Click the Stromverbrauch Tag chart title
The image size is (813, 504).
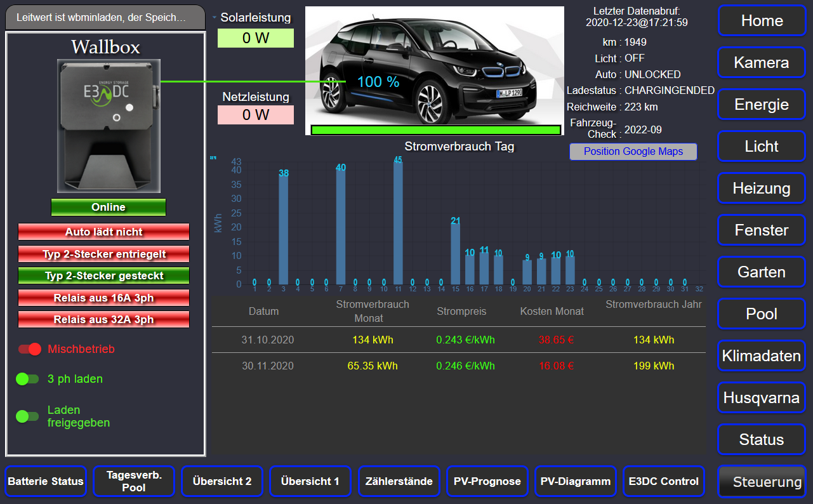click(459, 147)
